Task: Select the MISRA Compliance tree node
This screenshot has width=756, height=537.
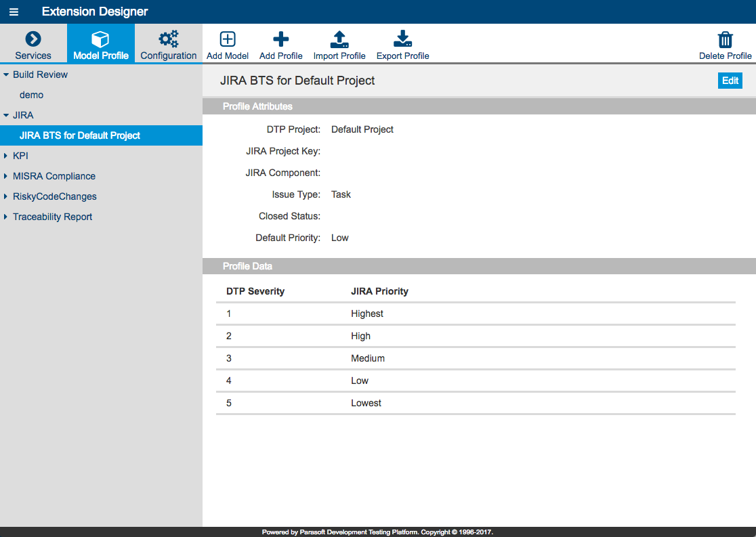Action: [54, 176]
